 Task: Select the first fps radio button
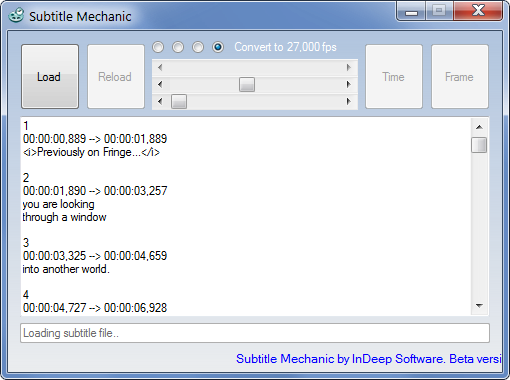coord(158,47)
